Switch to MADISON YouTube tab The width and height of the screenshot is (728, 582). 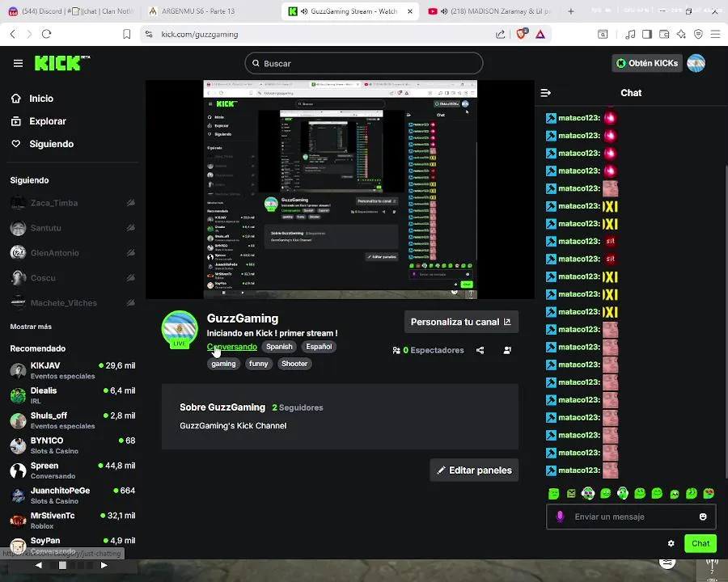(x=488, y=11)
